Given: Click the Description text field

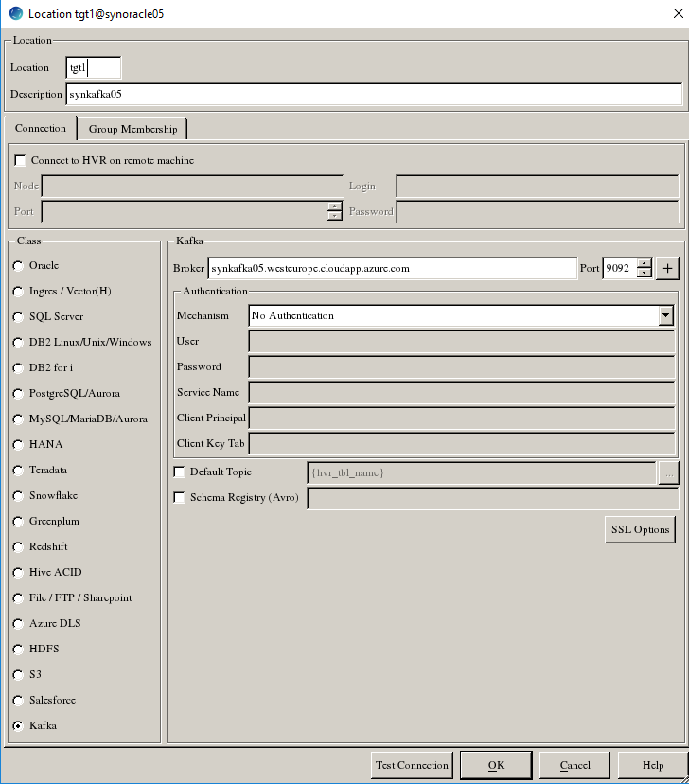Looking at the screenshot, I should click(374, 94).
